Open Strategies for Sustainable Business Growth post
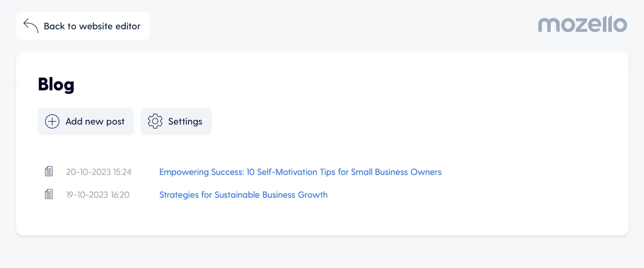 244,195
